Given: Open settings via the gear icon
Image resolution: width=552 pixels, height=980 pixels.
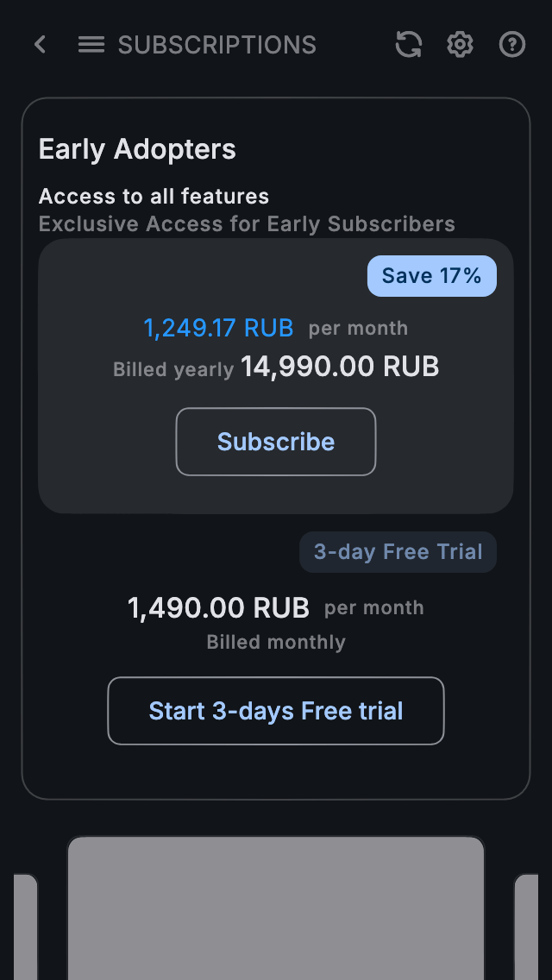Looking at the screenshot, I should (460, 45).
